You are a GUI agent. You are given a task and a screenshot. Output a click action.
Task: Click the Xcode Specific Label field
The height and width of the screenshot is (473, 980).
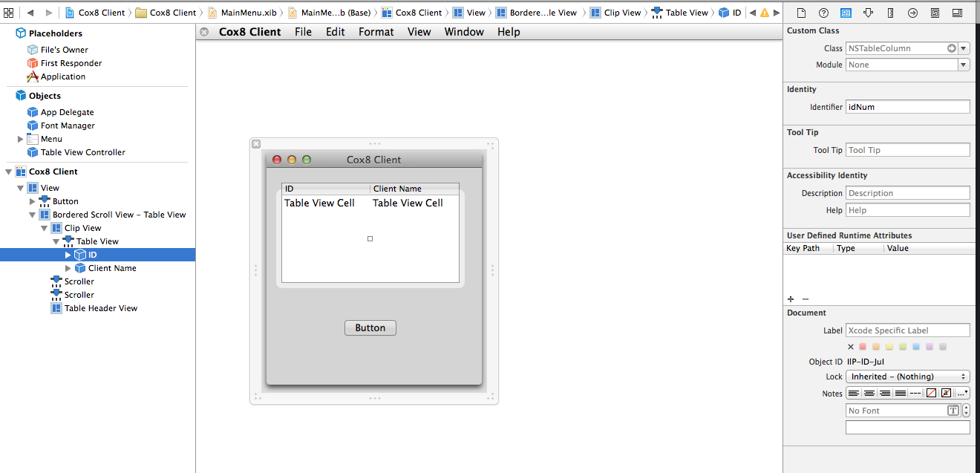click(908, 330)
